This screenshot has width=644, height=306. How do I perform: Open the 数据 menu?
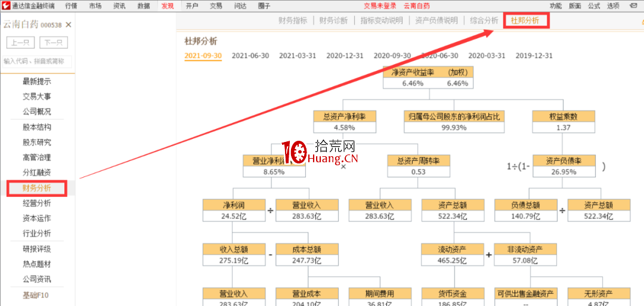144,6
